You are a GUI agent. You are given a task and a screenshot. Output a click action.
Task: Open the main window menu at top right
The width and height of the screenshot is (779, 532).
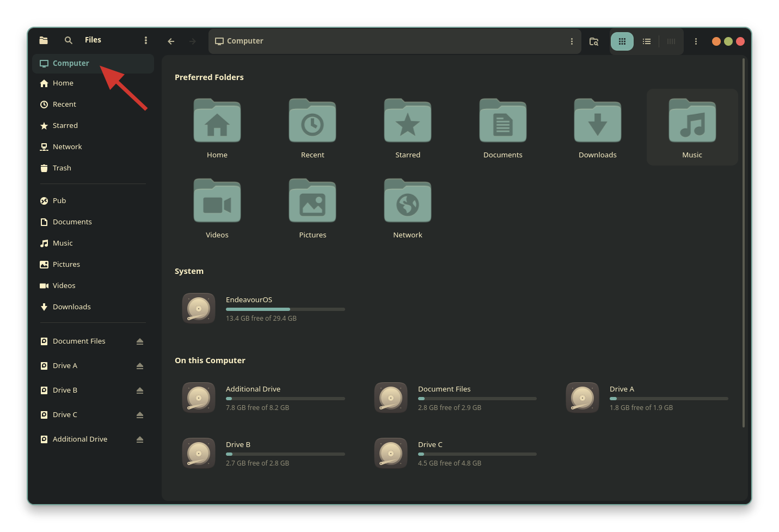696,41
